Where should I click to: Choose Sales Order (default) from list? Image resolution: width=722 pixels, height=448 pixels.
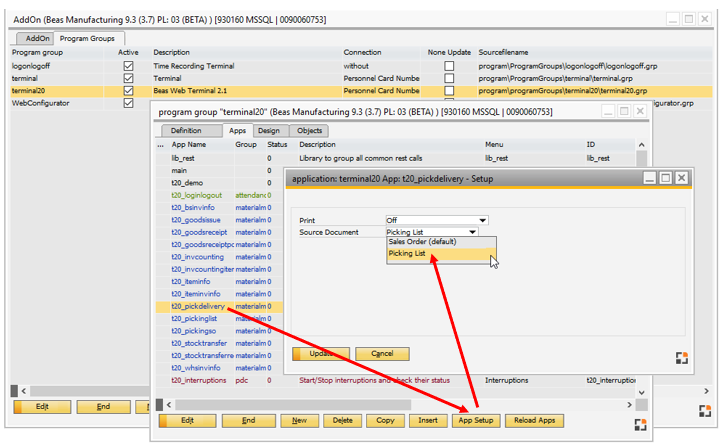click(x=420, y=242)
